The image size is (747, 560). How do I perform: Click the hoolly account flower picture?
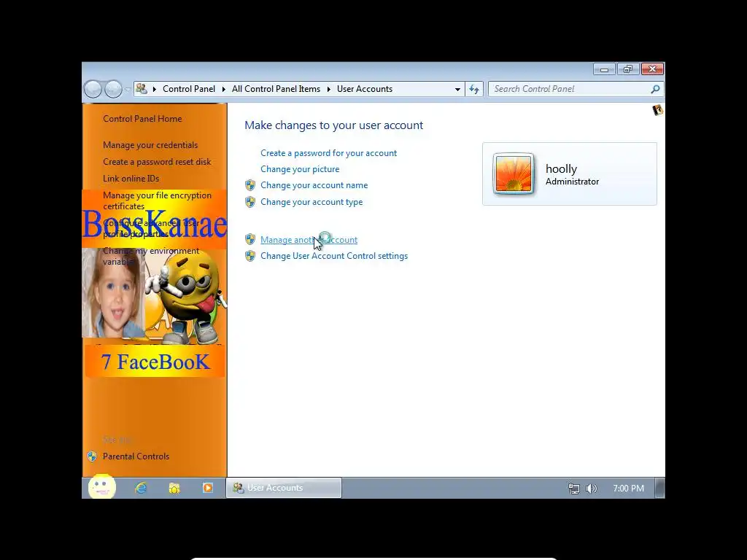514,174
